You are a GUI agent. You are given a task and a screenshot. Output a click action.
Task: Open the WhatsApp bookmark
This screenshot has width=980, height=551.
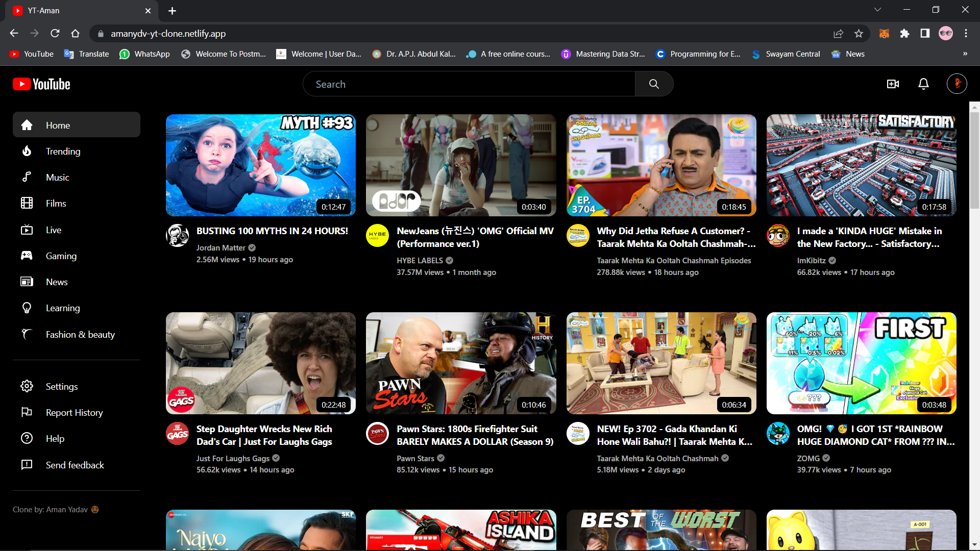click(x=144, y=54)
